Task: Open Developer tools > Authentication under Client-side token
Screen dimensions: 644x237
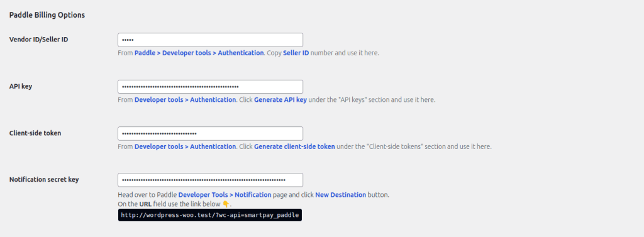Action: pyautogui.click(x=186, y=146)
